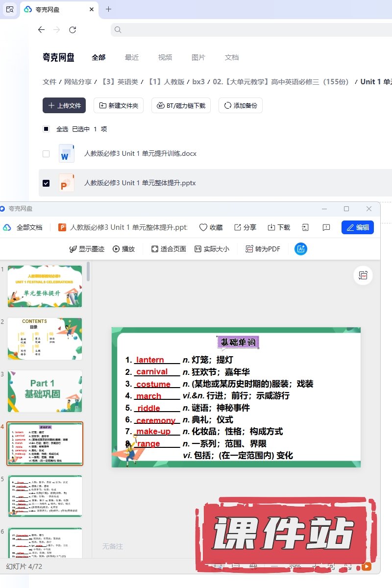This screenshot has height=588, width=392.
Task: Click the blue 编辑 button
Action: [358, 227]
